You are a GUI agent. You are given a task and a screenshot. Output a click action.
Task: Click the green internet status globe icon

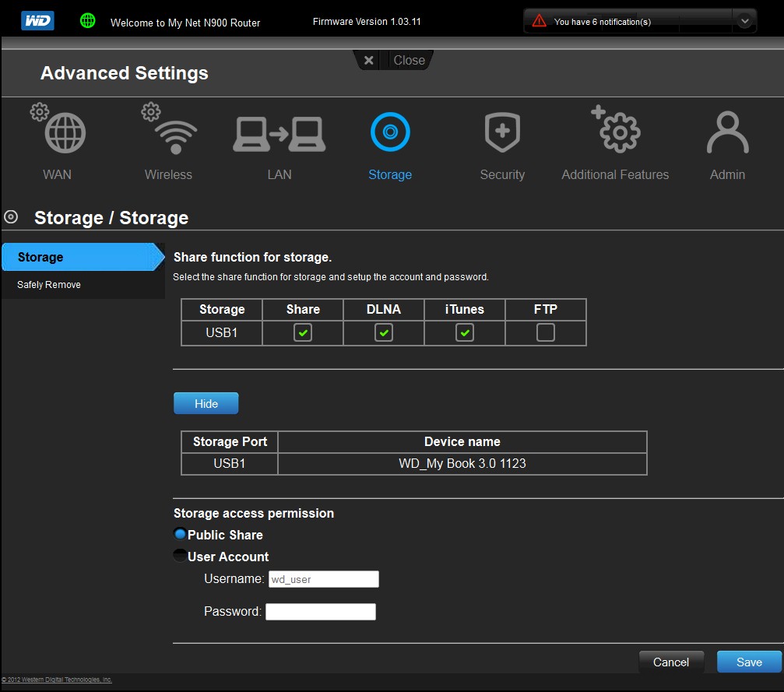pyautogui.click(x=88, y=20)
